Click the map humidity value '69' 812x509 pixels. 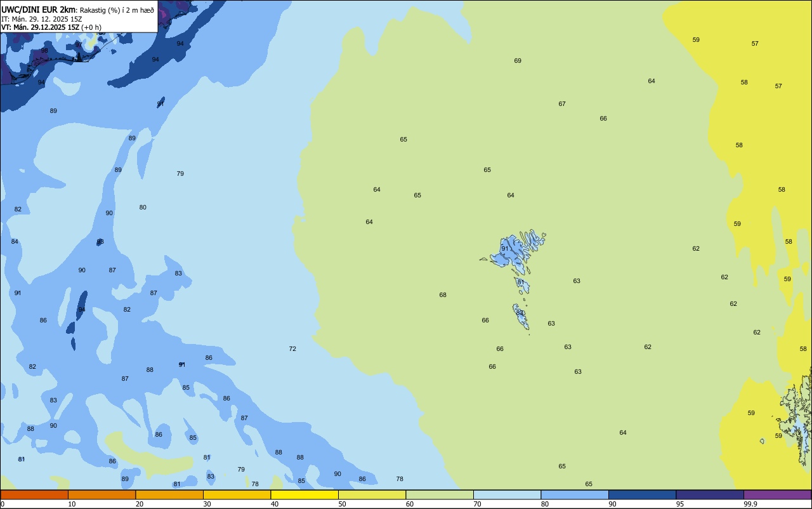(x=518, y=61)
